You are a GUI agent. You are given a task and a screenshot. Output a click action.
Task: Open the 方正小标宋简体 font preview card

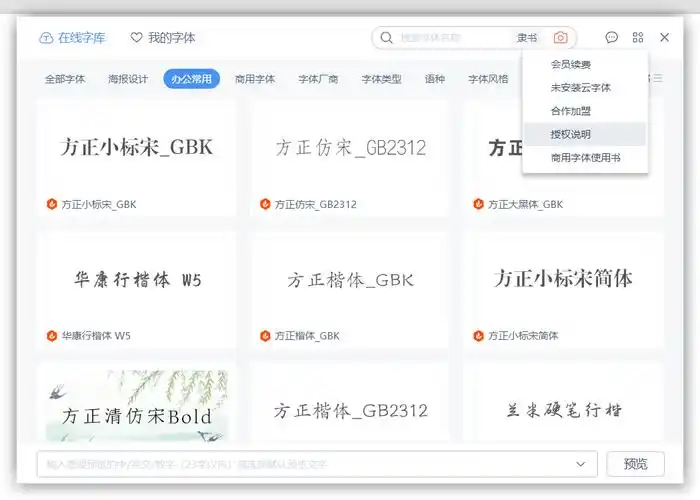(x=563, y=290)
